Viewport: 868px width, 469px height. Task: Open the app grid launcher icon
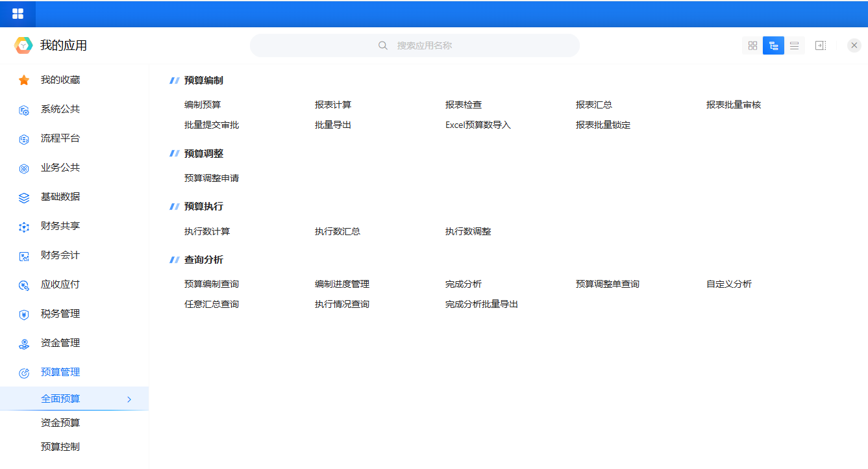pos(18,14)
